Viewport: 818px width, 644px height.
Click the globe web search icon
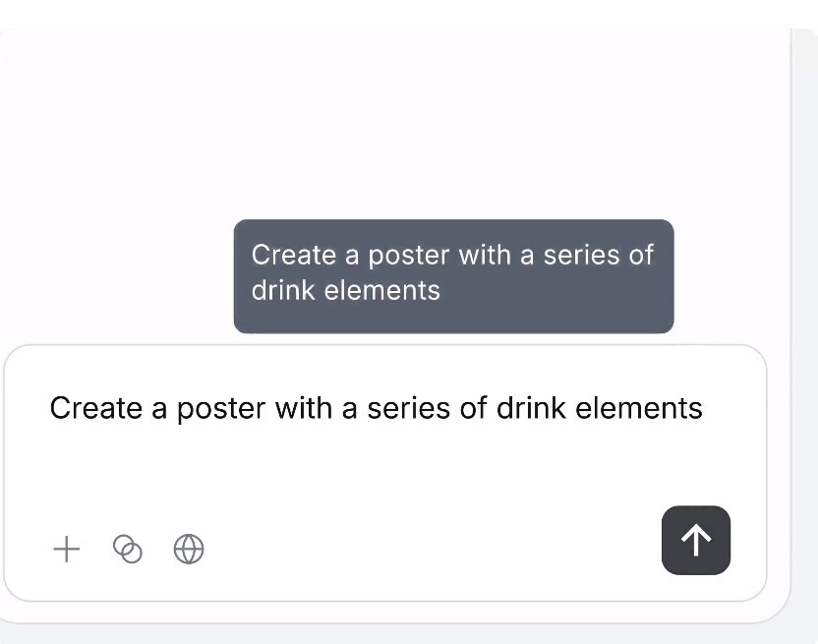pyautogui.click(x=189, y=549)
